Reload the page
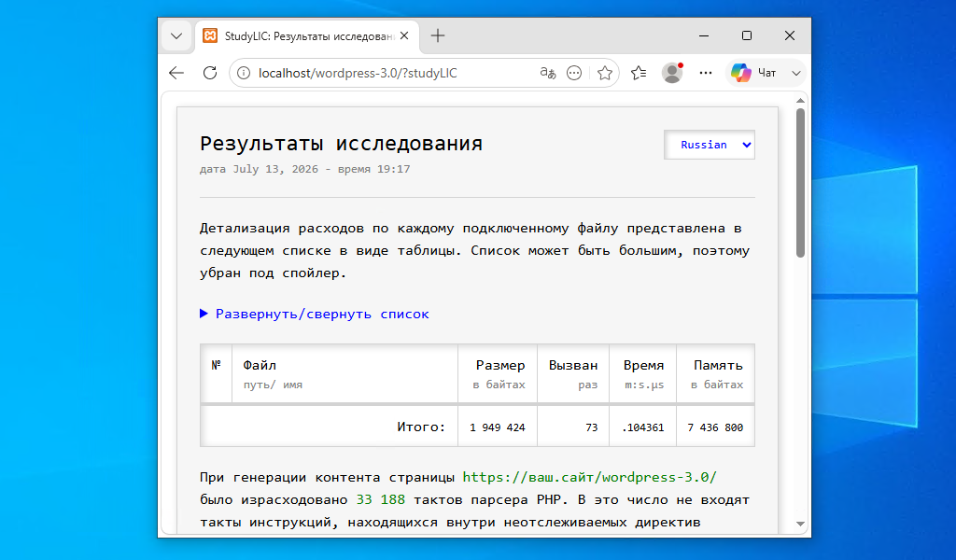The width and height of the screenshot is (956, 560). (x=210, y=73)
